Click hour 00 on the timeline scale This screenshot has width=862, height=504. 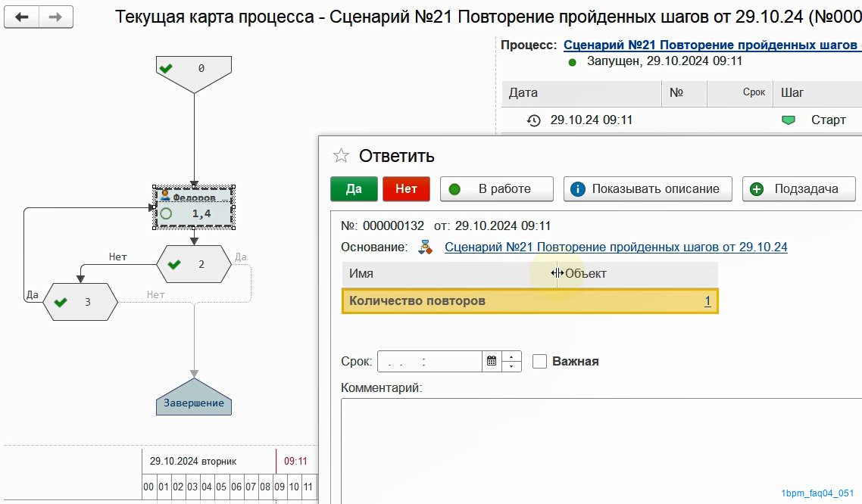(x=148, y=487)
